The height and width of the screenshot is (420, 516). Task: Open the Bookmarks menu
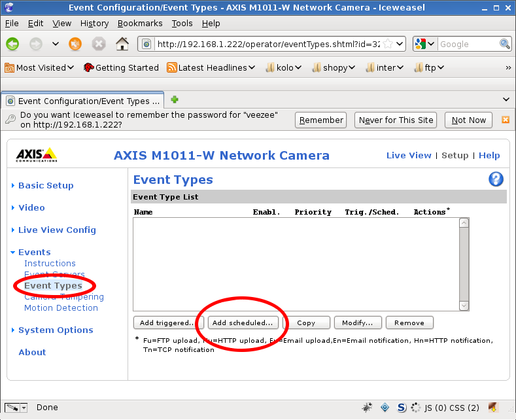tap(140, 24)
